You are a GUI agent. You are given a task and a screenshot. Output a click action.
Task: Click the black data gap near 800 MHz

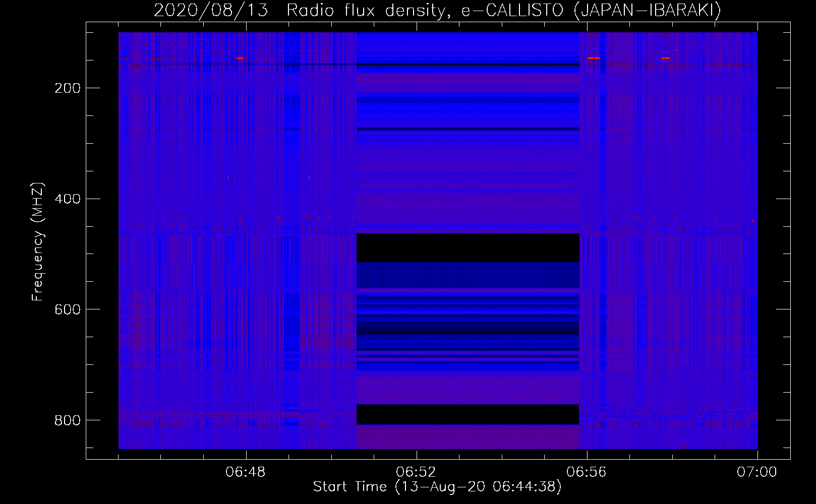pyautogui.click(x=468, y=414)
